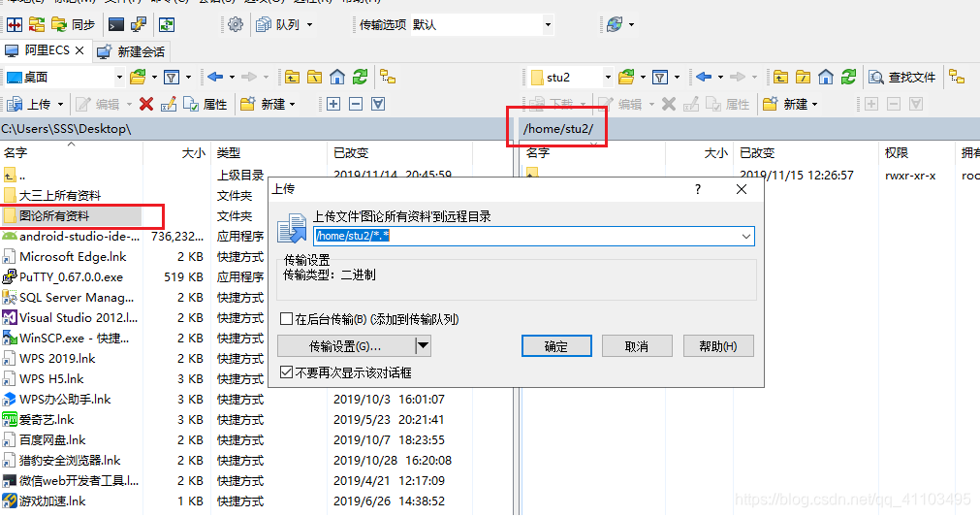The width and height of the screenshot is (980, 517).
Task: Expand arrow next to 传输设置 button
Action: tap(424, 346)
